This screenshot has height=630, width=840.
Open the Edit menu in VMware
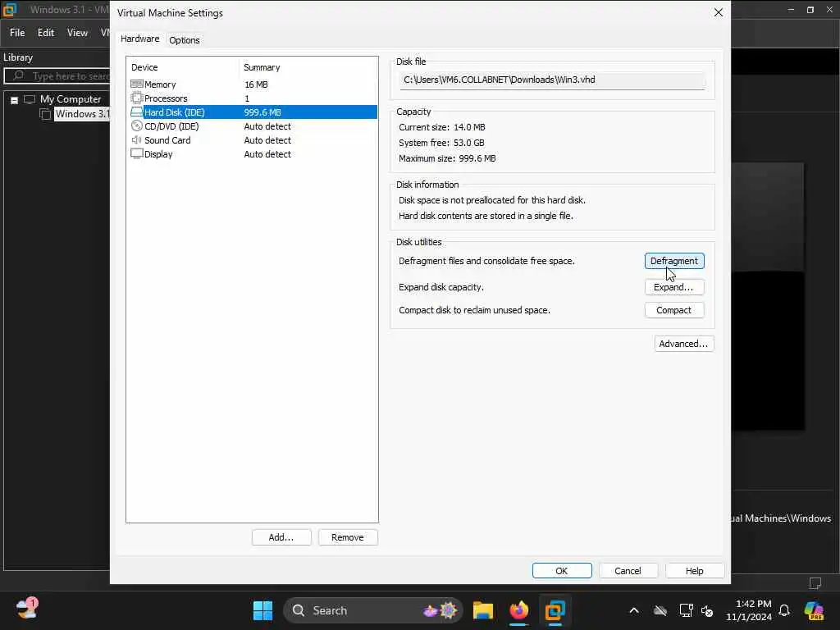[x=46, y=33]
